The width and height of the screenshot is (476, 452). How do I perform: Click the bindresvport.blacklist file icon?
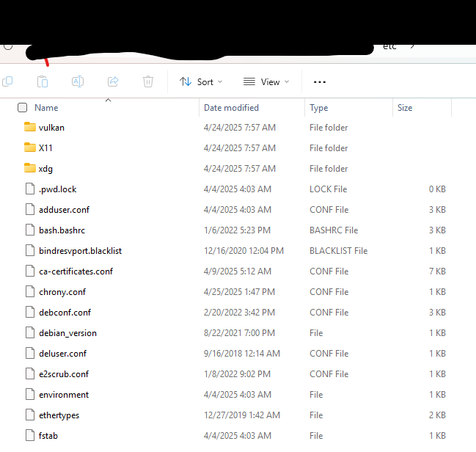[30, 251]
